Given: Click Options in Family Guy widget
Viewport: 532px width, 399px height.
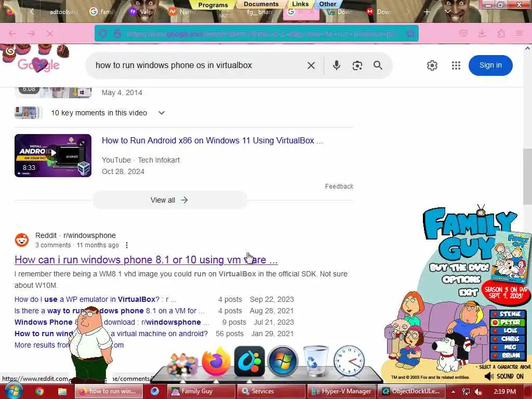Looking at the screenshot, I should tap(461, 280).
